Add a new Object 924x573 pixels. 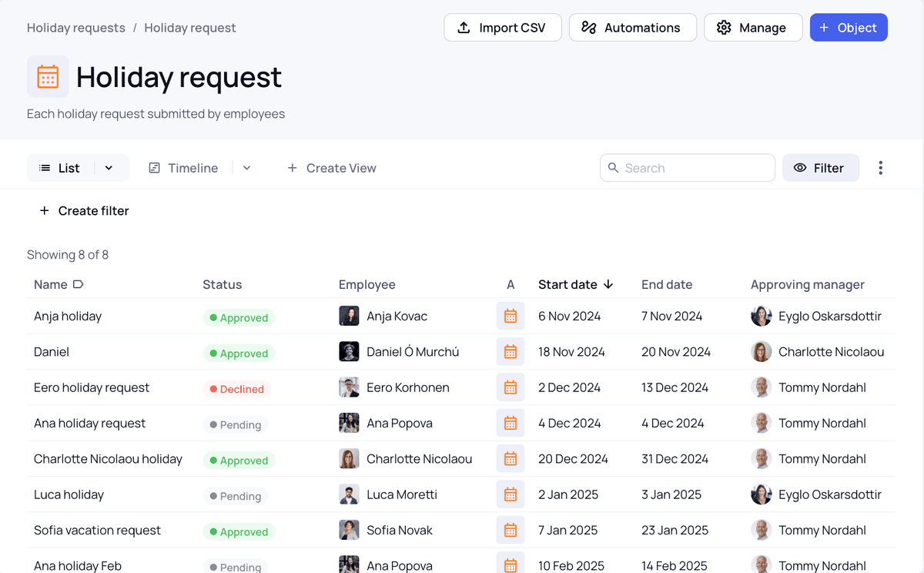click(849, 28)
